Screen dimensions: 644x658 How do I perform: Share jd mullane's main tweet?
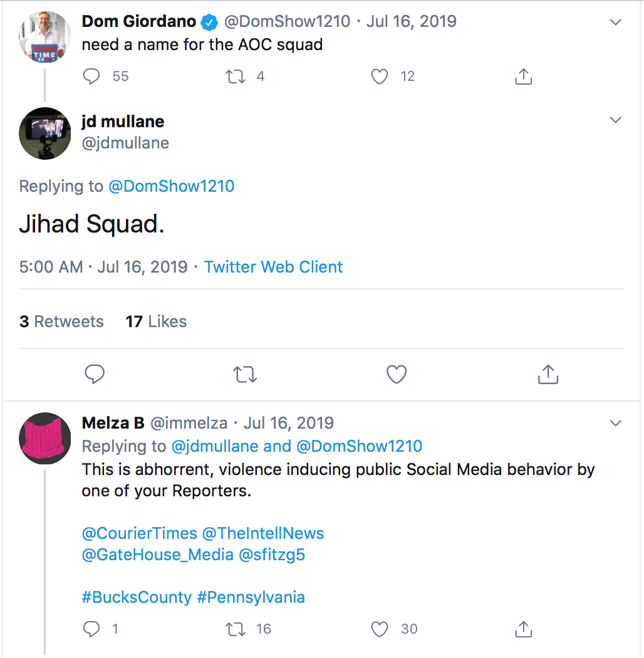coord(548,374)
